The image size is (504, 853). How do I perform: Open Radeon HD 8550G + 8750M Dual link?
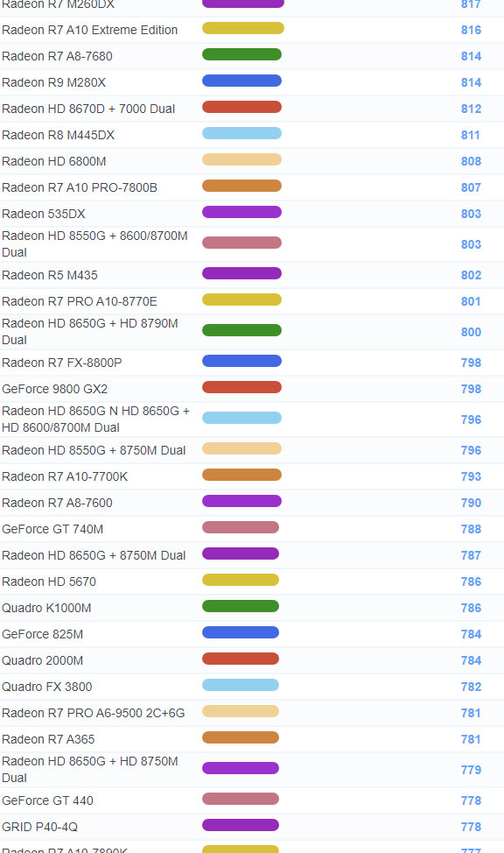[94, 450]
